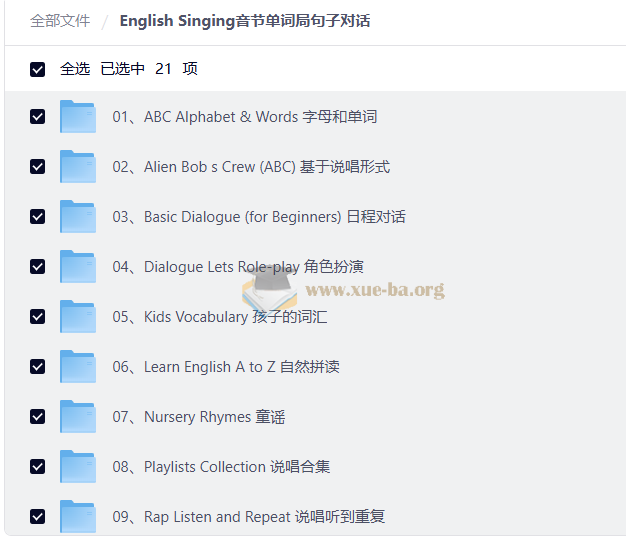Open 08、Playlists Collection 说唱合集 name
The image size is (626, 549).
click(x=221, y=466)
